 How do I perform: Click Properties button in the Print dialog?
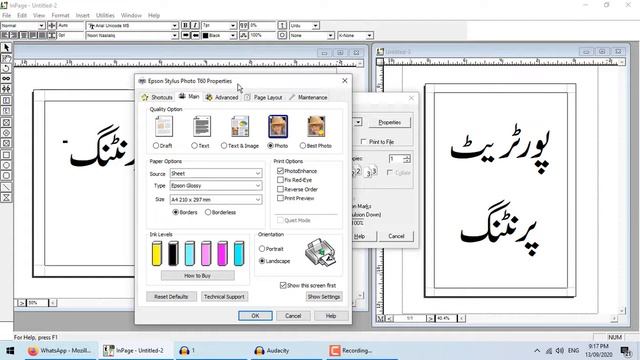(389, 122)
